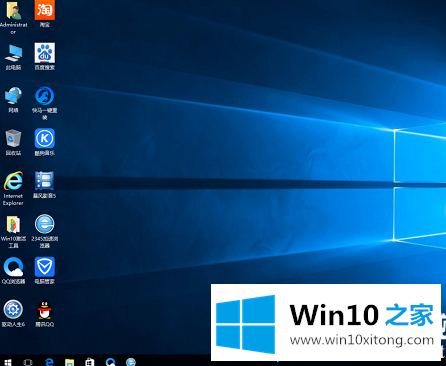Image resolution: width=446 pixels, height=366 pixels.
Task: Open the KuGou music blue K icon
Action: click(45, 138)
